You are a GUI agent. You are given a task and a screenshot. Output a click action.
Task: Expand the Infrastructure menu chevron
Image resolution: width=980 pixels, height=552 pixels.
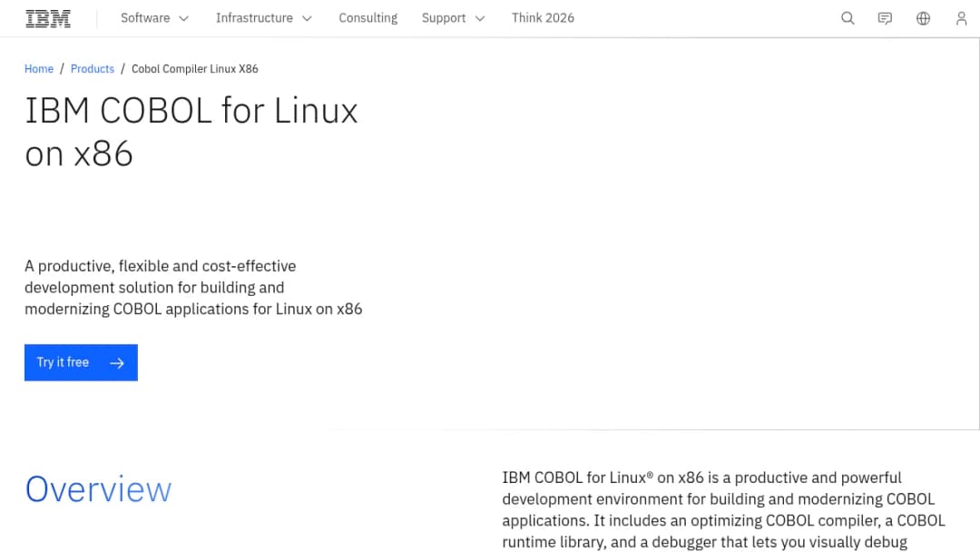[307, 19]
